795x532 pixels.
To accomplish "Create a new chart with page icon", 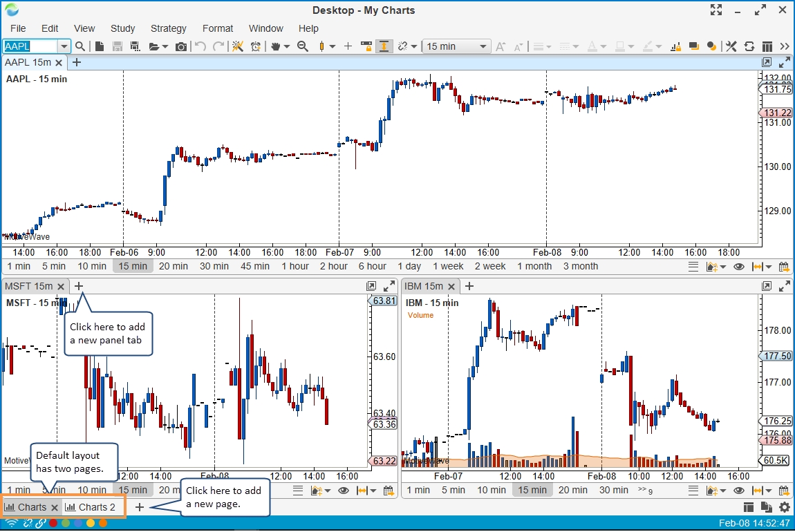I will 100,46.
